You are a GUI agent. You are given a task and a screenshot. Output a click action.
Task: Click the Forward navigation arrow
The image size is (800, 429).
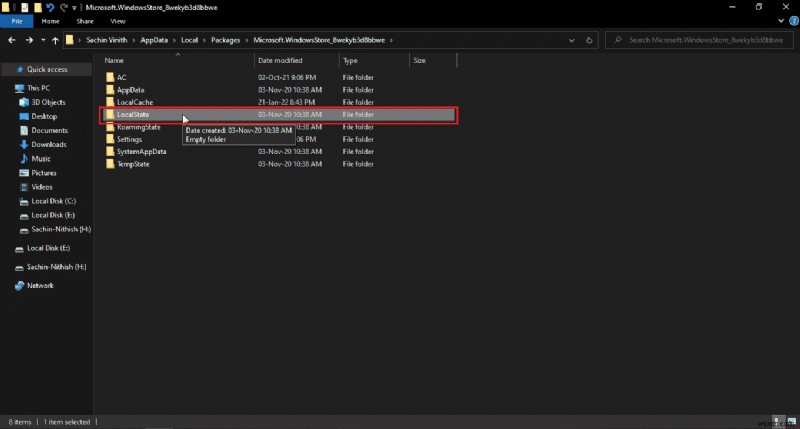[x=29, y=40]
